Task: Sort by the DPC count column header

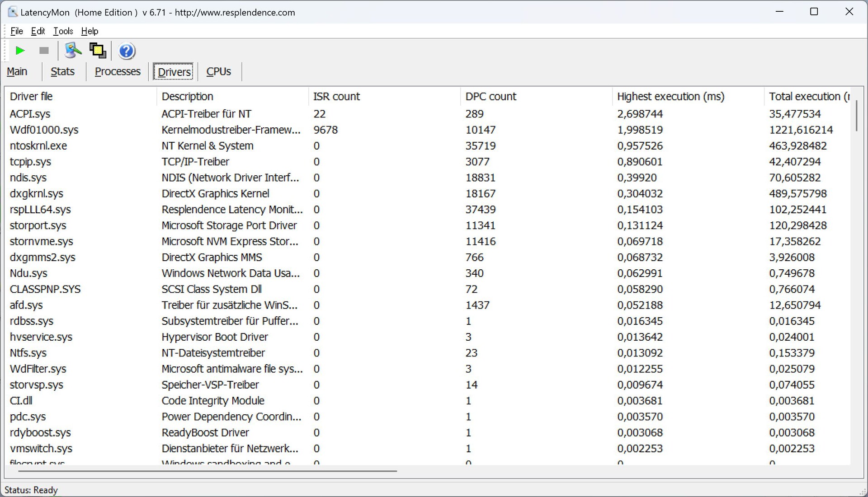Action: pos(536,97)
